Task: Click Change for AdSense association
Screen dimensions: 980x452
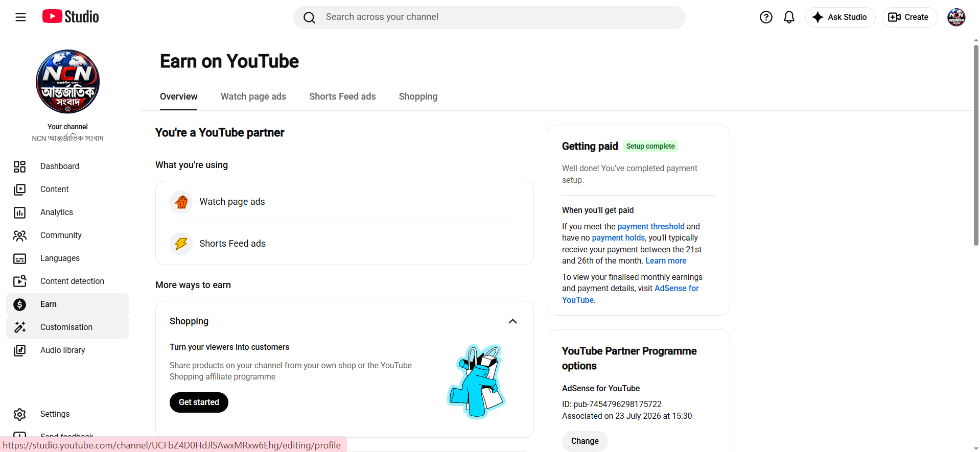Action: [x=585, y=441]
